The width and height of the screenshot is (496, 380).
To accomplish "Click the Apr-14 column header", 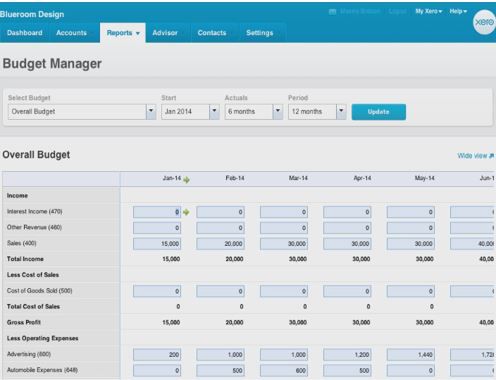I will pos(362,178).
